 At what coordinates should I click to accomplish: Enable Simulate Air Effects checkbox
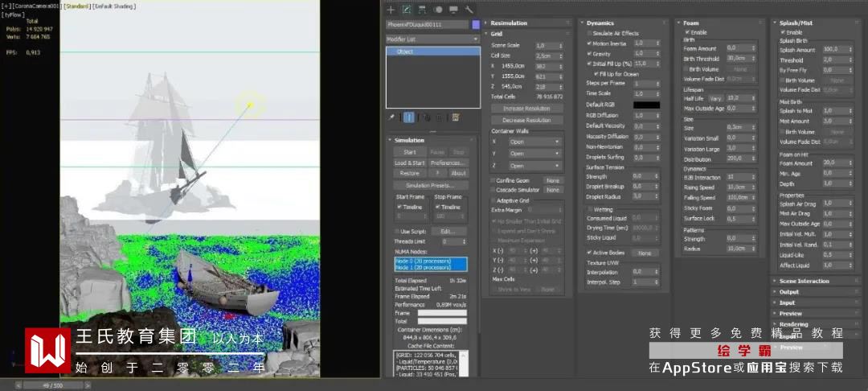tap(589, 34)
